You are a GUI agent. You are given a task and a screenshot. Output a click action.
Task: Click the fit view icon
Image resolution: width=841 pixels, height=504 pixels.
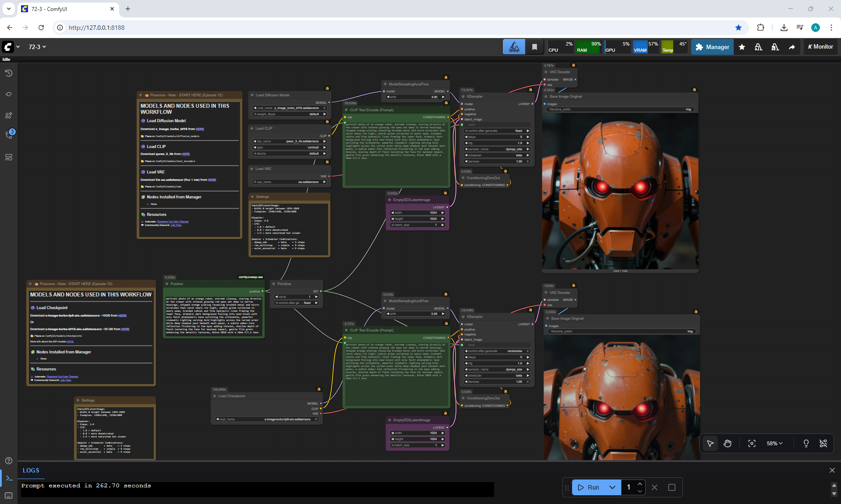(x=752, y=444)
